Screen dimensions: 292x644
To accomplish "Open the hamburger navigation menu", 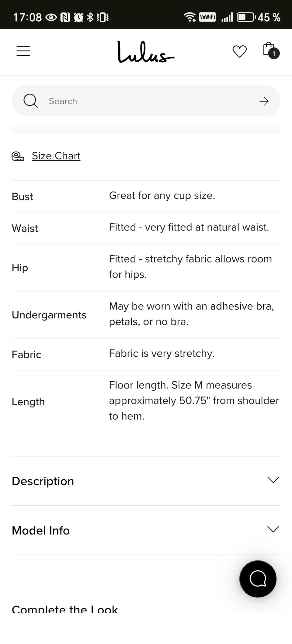I will 23,51.
